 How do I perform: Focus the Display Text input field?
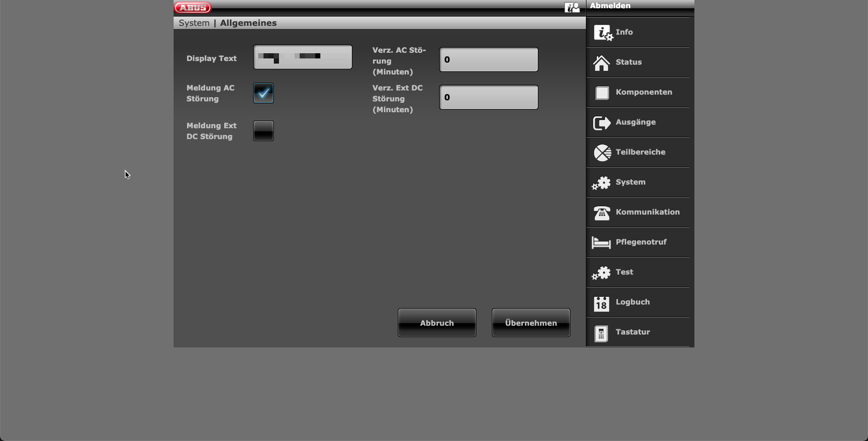[x=303, y=57]
